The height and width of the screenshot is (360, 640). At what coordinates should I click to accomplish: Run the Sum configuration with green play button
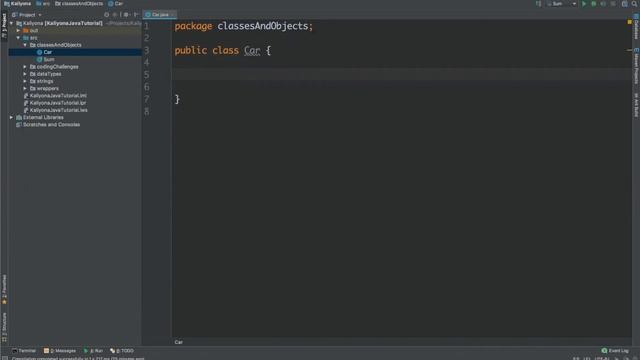[x=584, y=4]
